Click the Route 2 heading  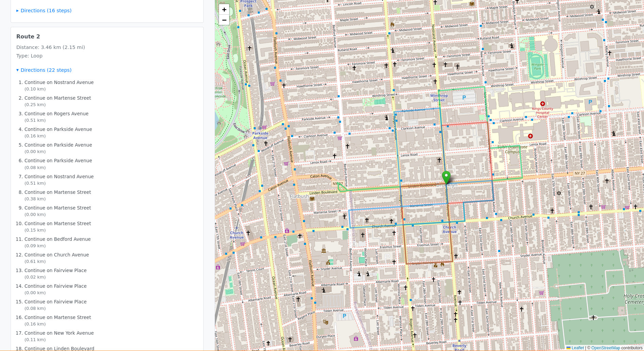point(28,36)
